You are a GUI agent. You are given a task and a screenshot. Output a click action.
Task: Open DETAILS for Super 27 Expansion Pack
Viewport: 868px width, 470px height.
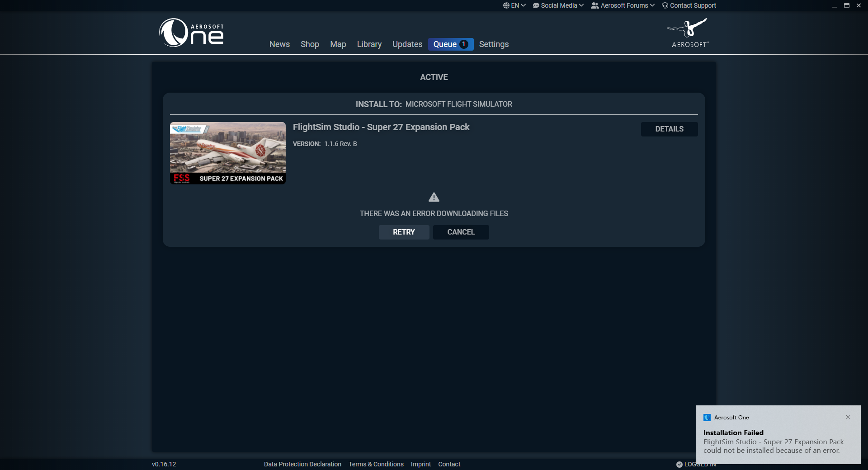tap(669, 129)
